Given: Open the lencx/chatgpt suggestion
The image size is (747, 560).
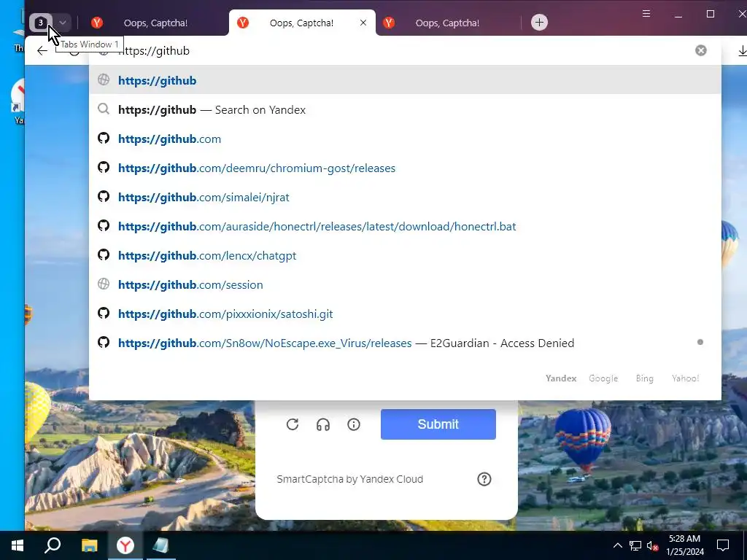Looking at the screenshot, I should (x=405, y=255).
